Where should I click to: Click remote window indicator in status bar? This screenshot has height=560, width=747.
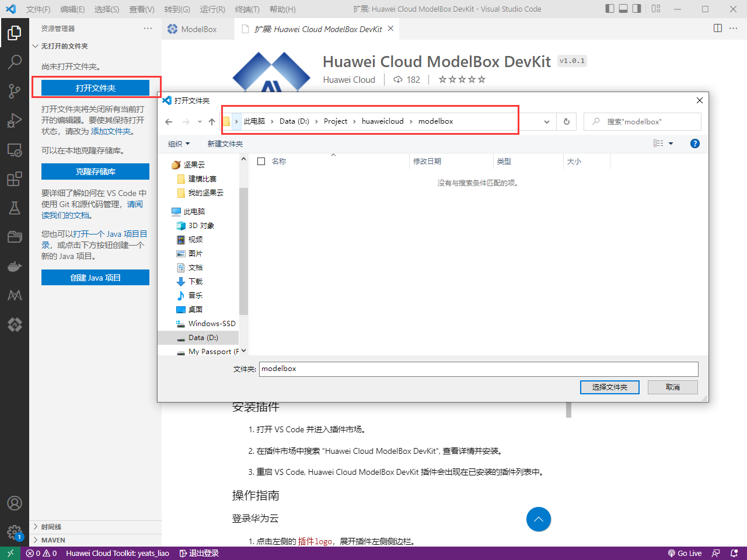pos(11,553)
